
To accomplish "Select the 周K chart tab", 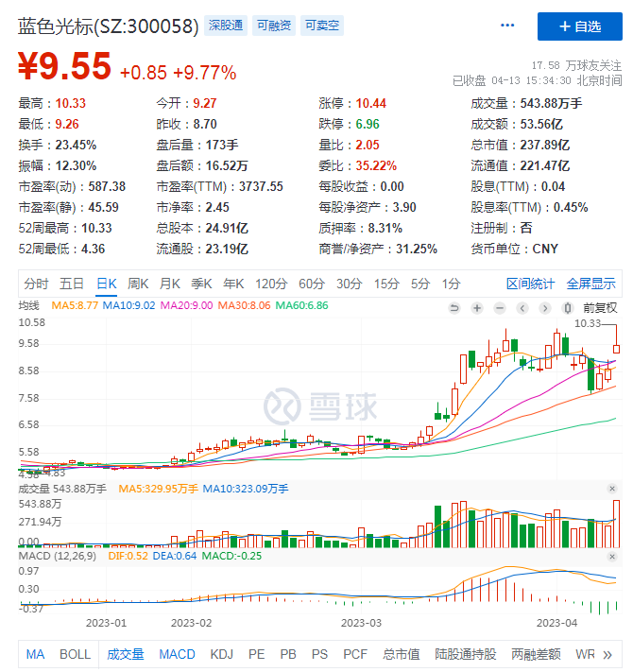I will tap(138, 284).
